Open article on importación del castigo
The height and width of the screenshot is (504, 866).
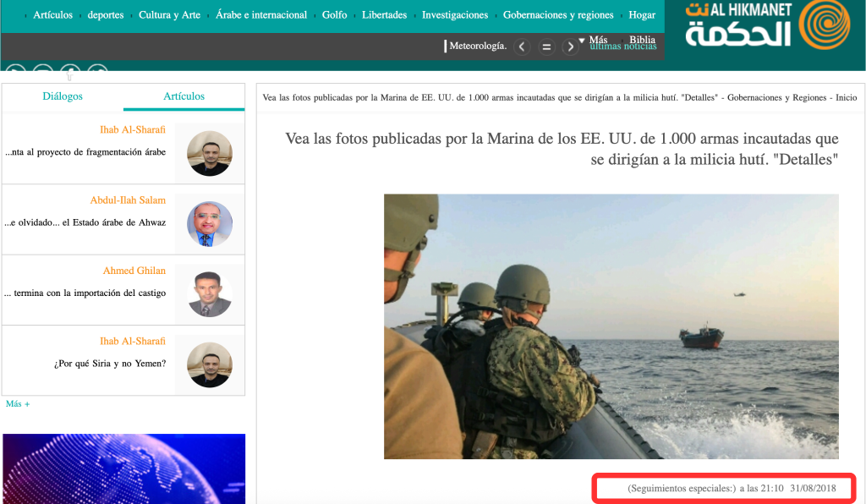pyautogui.click(x=85, y=293)
